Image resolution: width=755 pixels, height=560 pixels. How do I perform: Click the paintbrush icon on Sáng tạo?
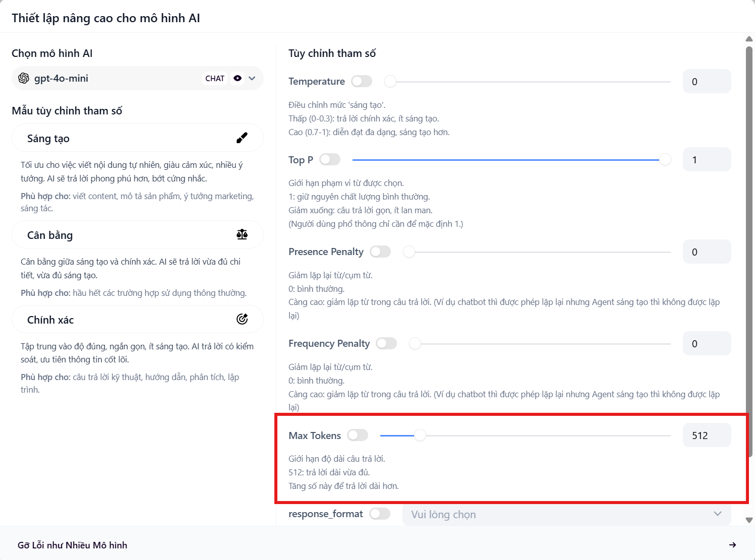pyautogui.click(x=242, y=138)
